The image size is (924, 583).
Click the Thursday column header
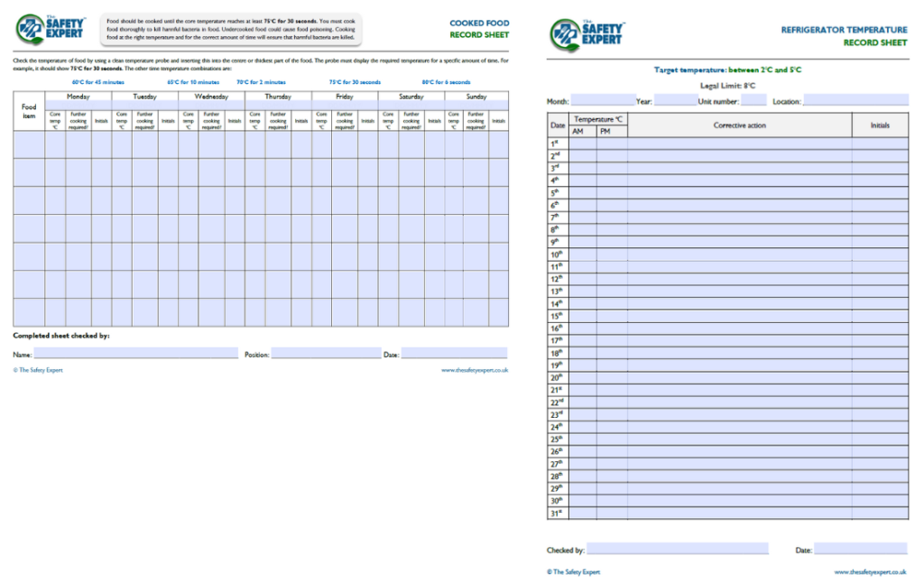pos(278,96)
